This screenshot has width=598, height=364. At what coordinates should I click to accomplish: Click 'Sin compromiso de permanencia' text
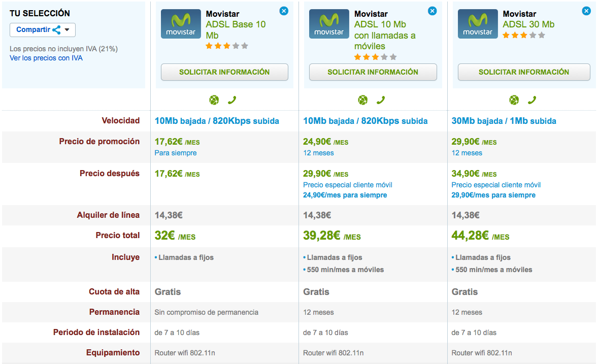[x=206, y=313]
